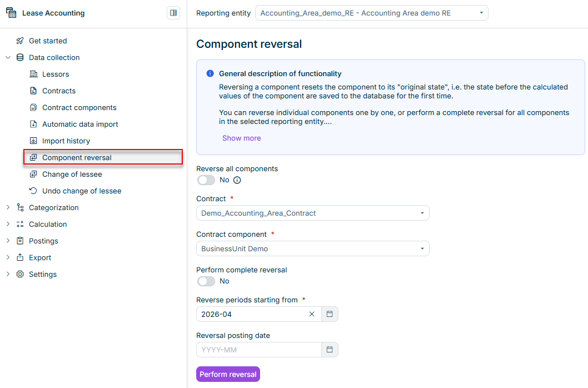588x388 pixels.
Task: Click the Calculation operators icon
Action: click(20, 224)
